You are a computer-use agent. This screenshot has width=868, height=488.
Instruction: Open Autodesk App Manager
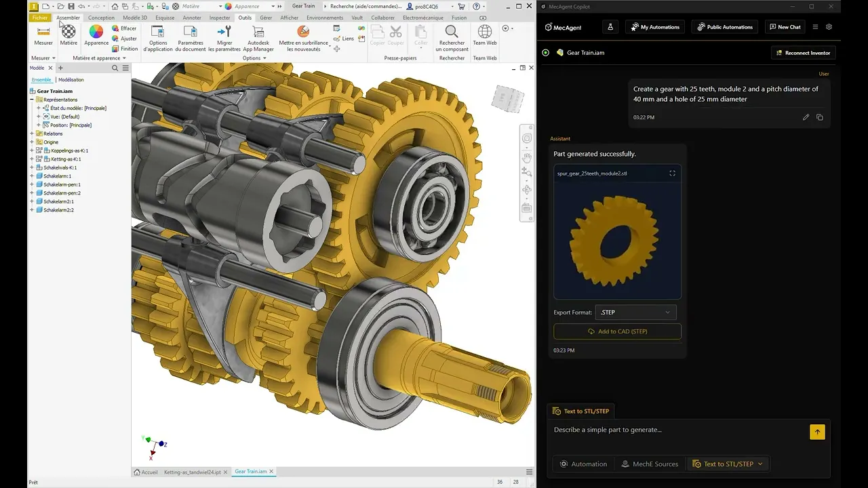point(258,39)
